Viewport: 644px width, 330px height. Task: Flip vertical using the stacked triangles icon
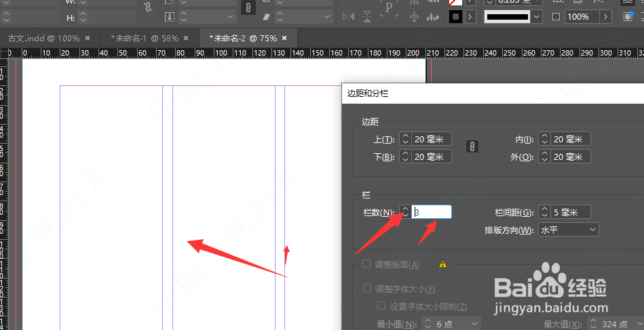367,17
